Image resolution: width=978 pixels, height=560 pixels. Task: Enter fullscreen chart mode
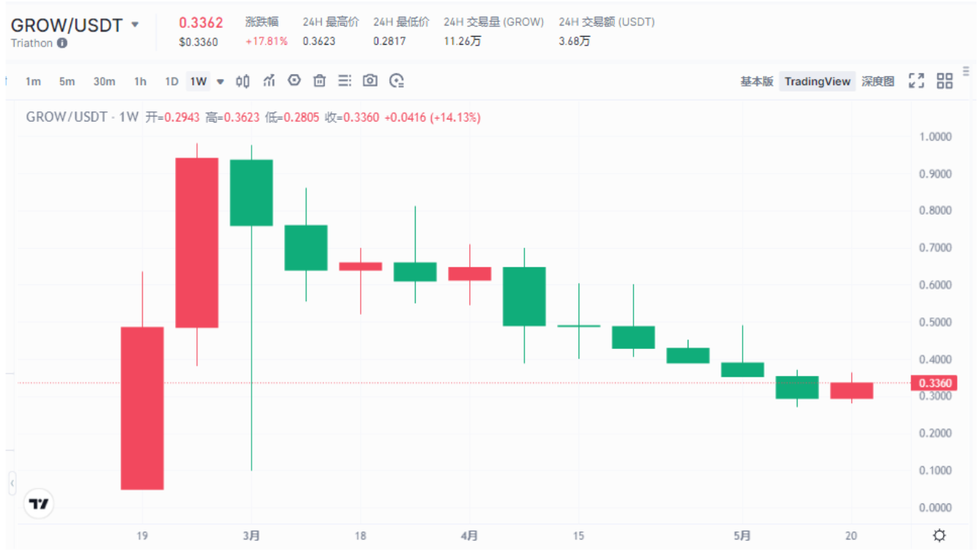[916, 81]
